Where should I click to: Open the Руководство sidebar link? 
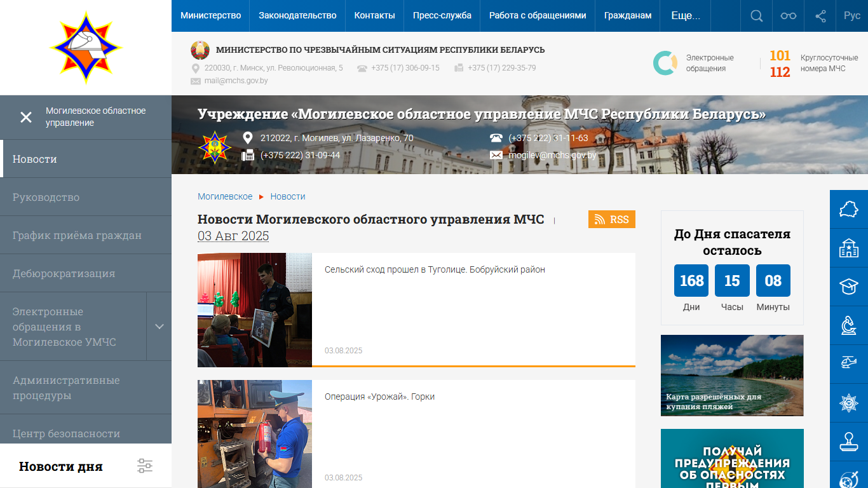coord(46,197)
